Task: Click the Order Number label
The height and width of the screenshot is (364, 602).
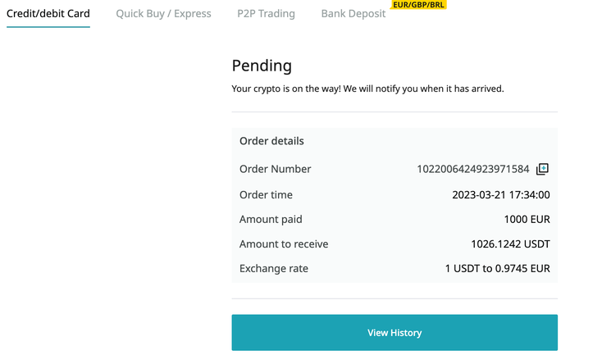Action: point(276,169)
